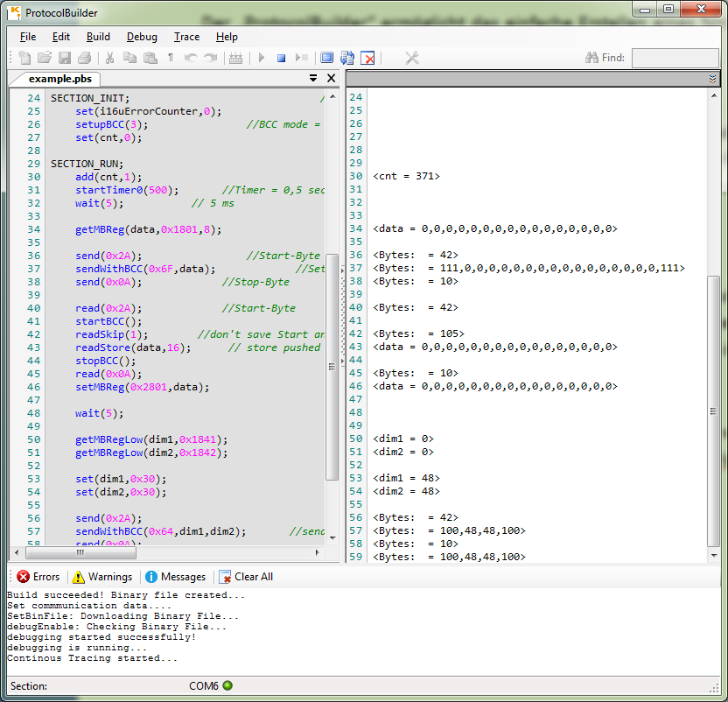Click the Open file folder icon

point(44,58)
